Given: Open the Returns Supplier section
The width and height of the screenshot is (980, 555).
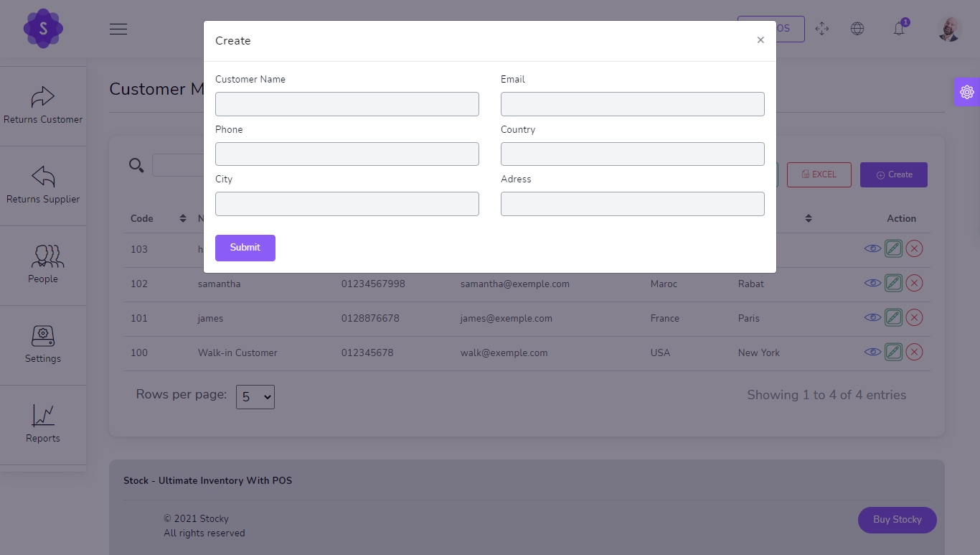Looking at the screenshot, I should point(43,184).
